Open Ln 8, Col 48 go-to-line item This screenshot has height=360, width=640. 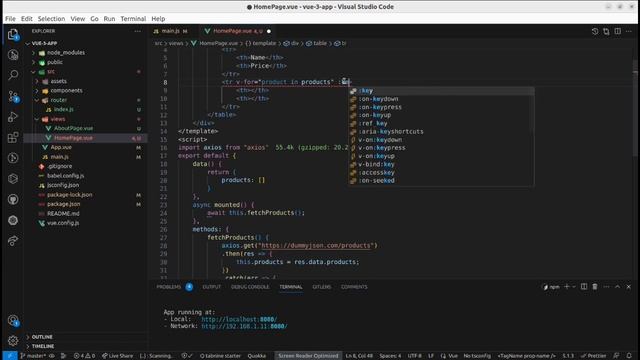pyautogui.click(x=359, y=356)
